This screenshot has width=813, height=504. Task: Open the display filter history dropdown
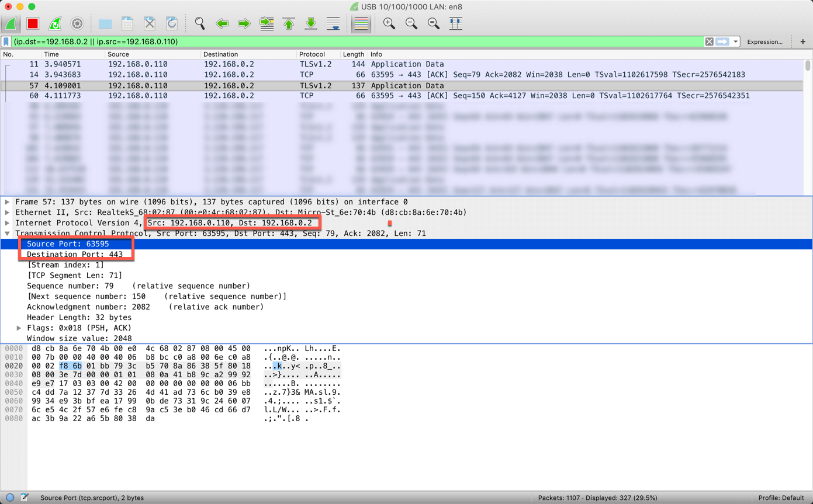[x=736, y=42]
